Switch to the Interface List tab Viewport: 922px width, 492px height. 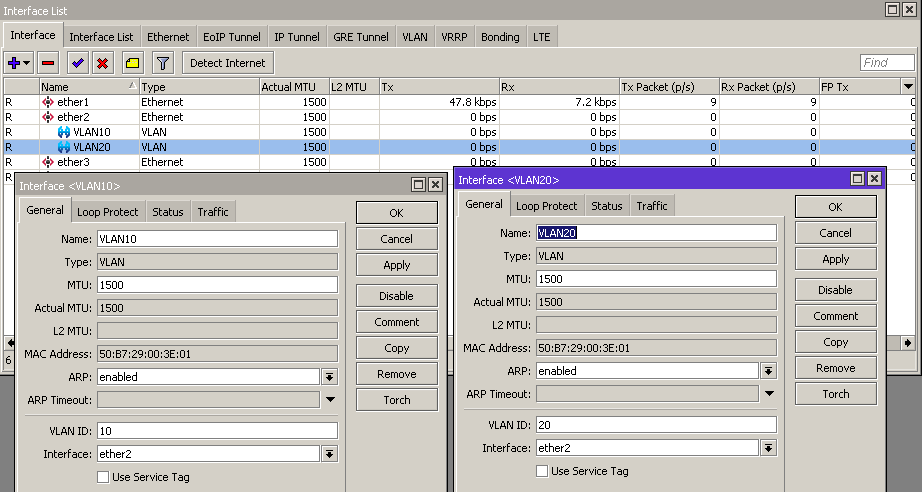point(101,36)
